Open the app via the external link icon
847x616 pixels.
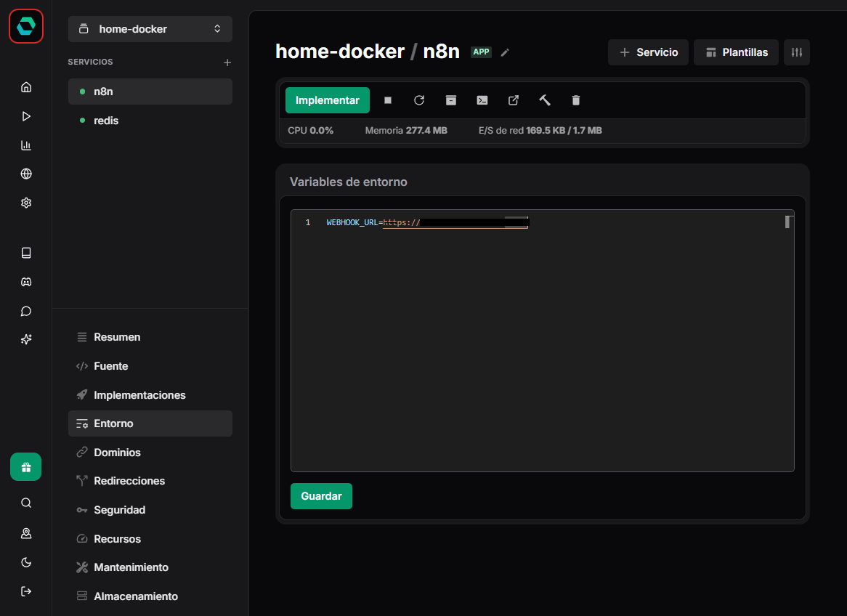514,100
